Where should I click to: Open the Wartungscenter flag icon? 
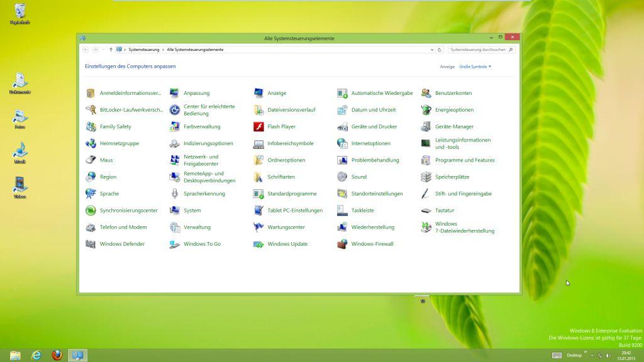pyautogui.click(x=258, y=228)
